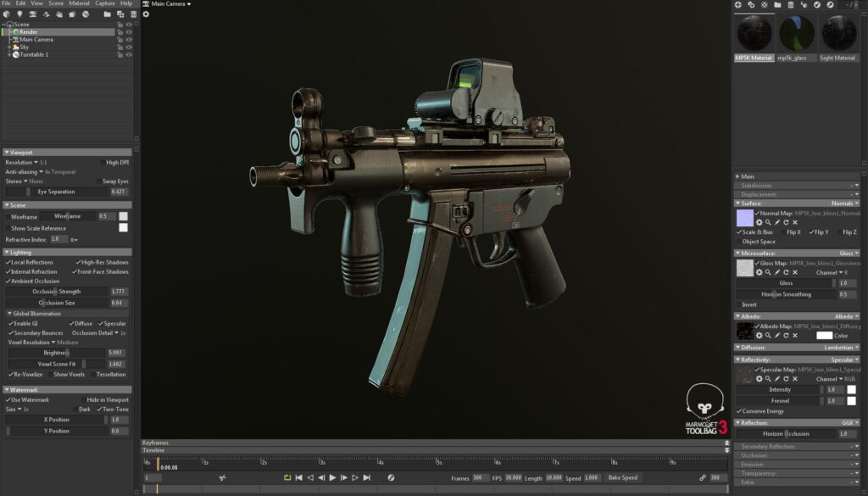Click the Wireframe color swatch
The height and width of the screenshot is (496, 868).
[x=123, y=216]
